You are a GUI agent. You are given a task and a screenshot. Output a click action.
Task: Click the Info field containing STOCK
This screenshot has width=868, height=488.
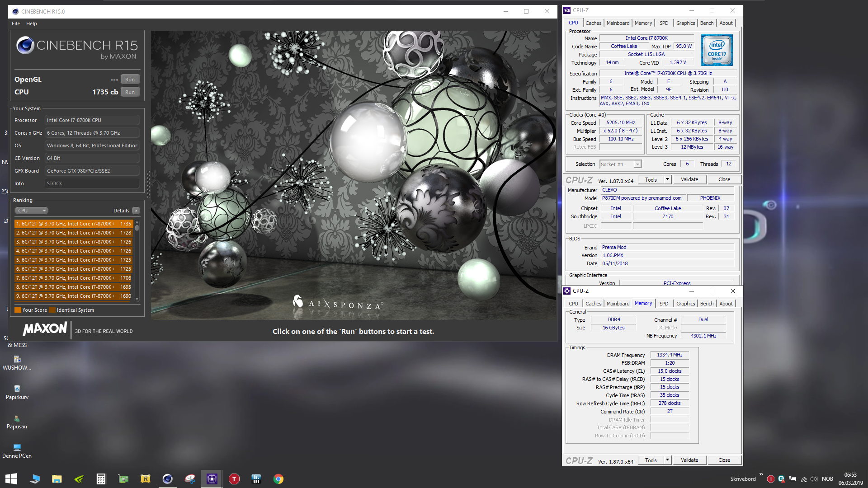[92, 183]
